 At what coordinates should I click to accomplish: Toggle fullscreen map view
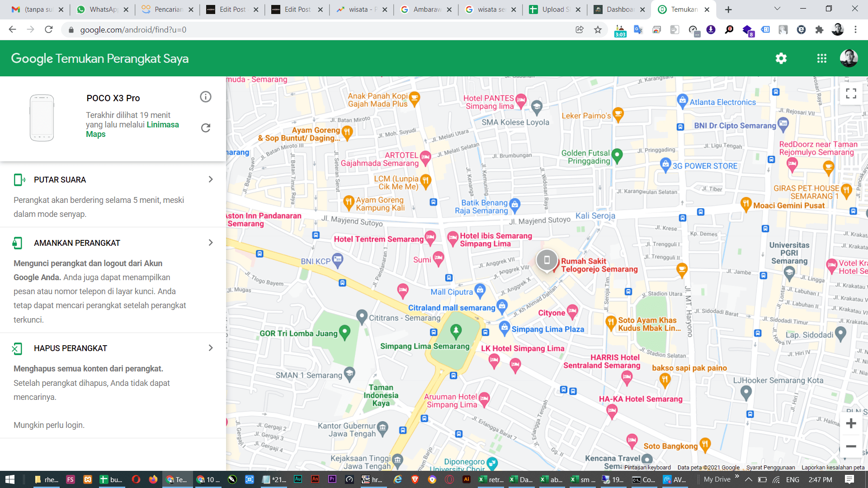[x=851, y=93]
